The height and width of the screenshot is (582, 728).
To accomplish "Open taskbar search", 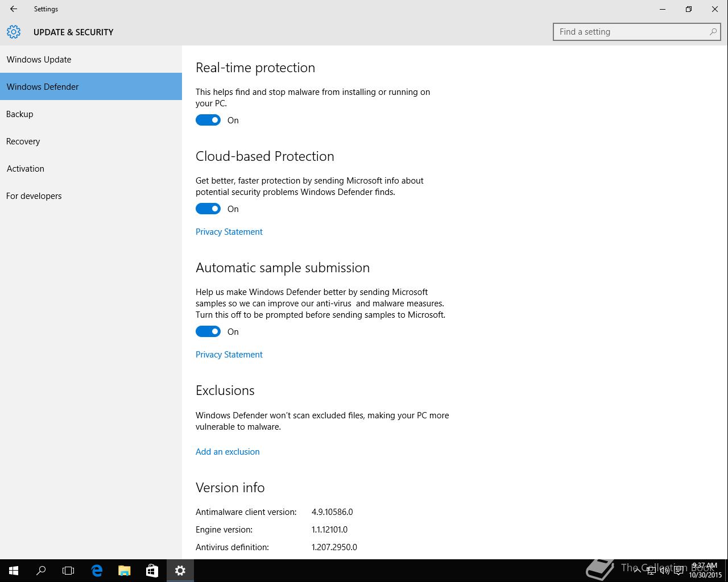I will (x=41, y=571).
